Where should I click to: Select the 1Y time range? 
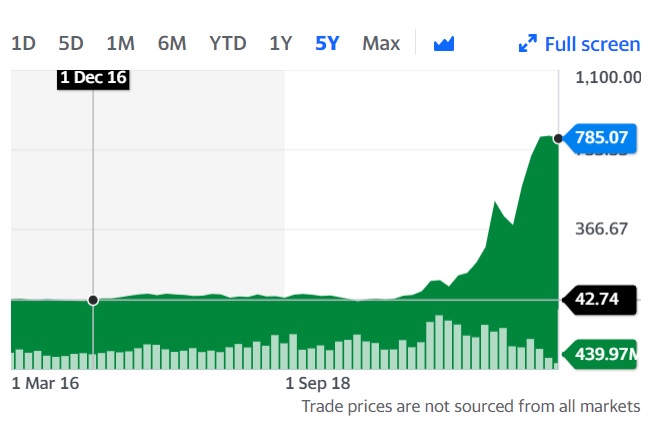(281, 43)
